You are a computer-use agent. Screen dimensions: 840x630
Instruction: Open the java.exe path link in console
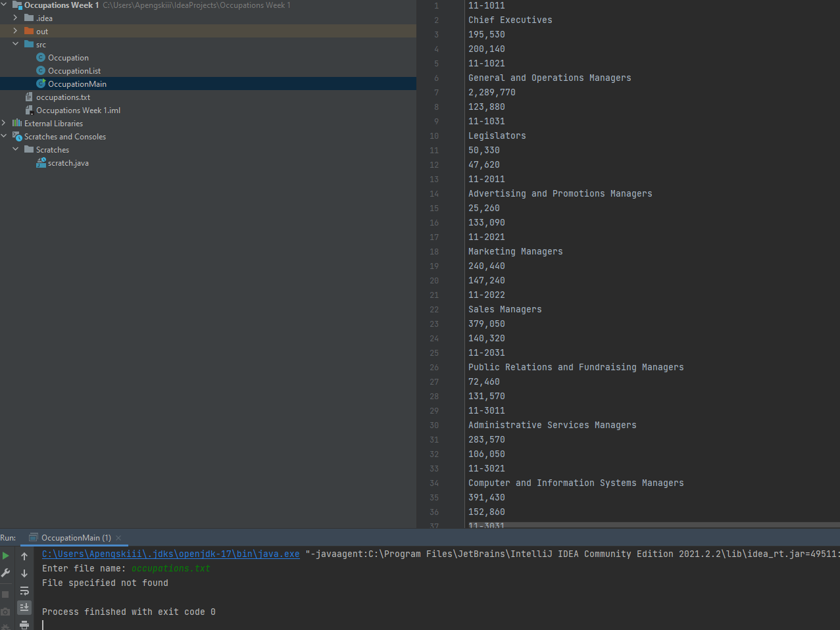(x=171, y=554)
